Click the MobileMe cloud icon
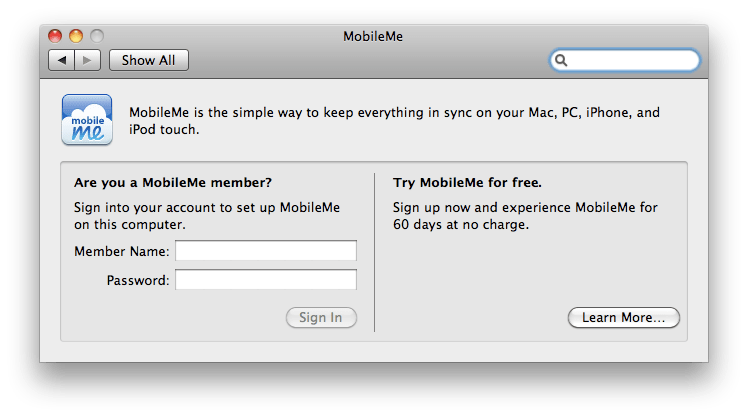748x417 pixels. (87, 120)
